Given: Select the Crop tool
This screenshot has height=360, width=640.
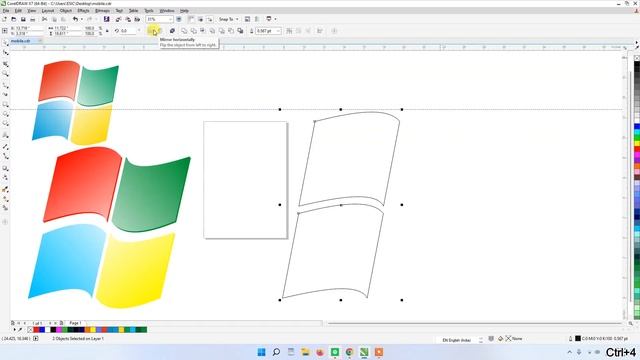Looking at the screenshot, I should coord(5,64).
